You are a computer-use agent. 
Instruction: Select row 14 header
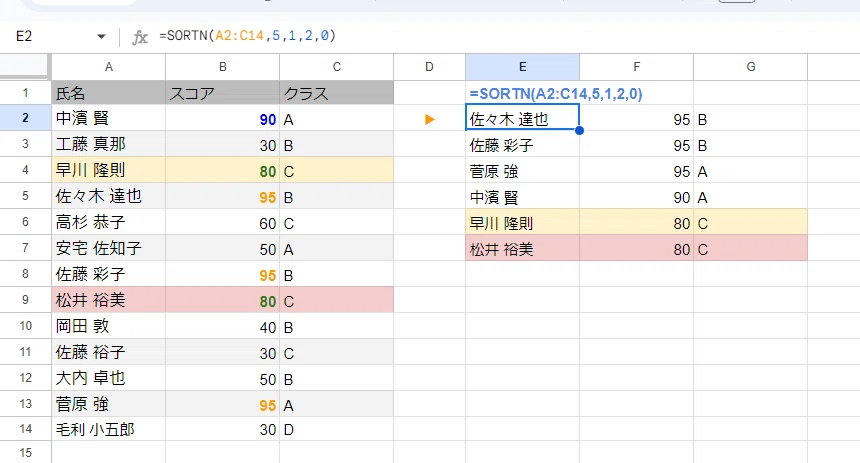(x=25, y=429)
